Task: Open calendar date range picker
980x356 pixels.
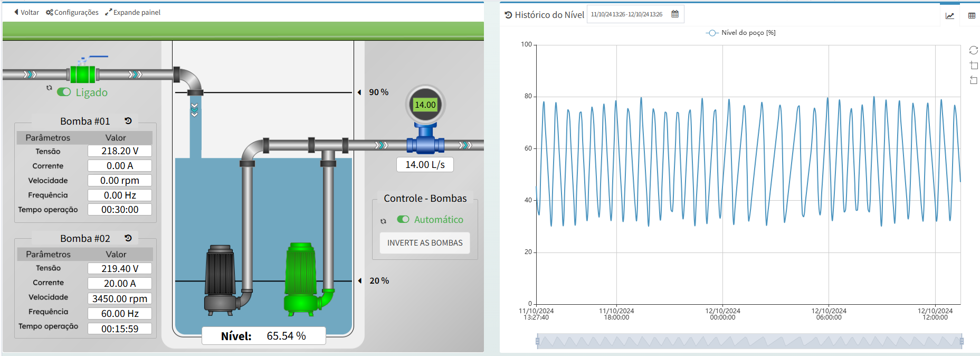Action: click(675, 14)
